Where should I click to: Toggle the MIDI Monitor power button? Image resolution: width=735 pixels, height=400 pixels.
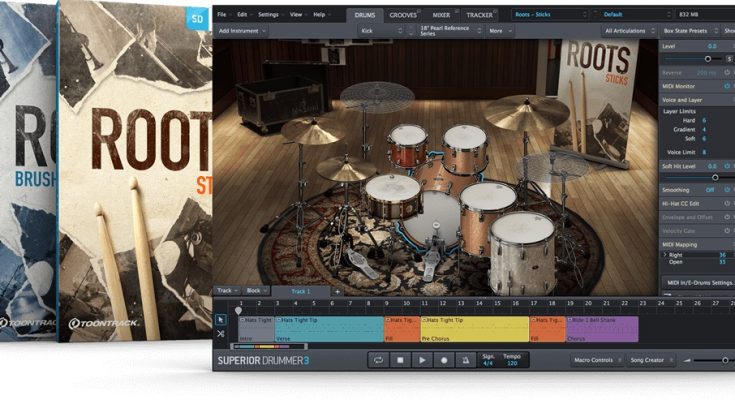pyautogui.click(x=727, y=87)
